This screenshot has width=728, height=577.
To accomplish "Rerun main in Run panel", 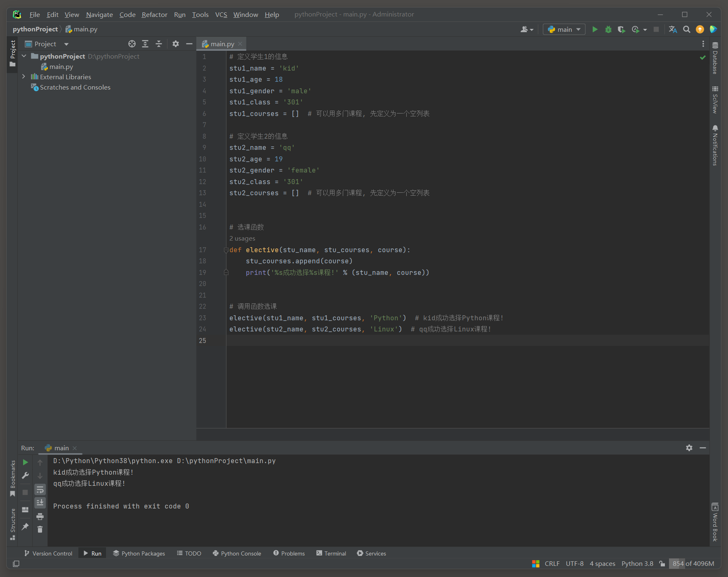I will pyautogui.click(x=25, y=462).
